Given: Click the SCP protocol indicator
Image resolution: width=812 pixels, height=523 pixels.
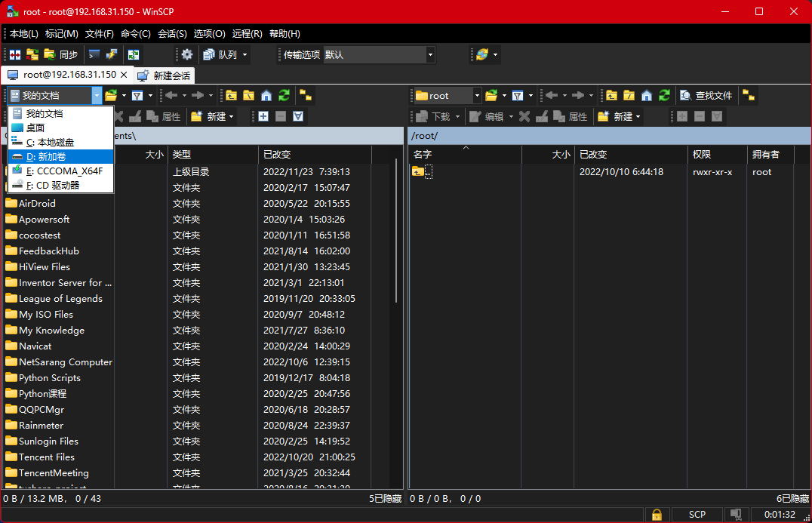Looking at the screenshot, I should [x=697, y=514].
